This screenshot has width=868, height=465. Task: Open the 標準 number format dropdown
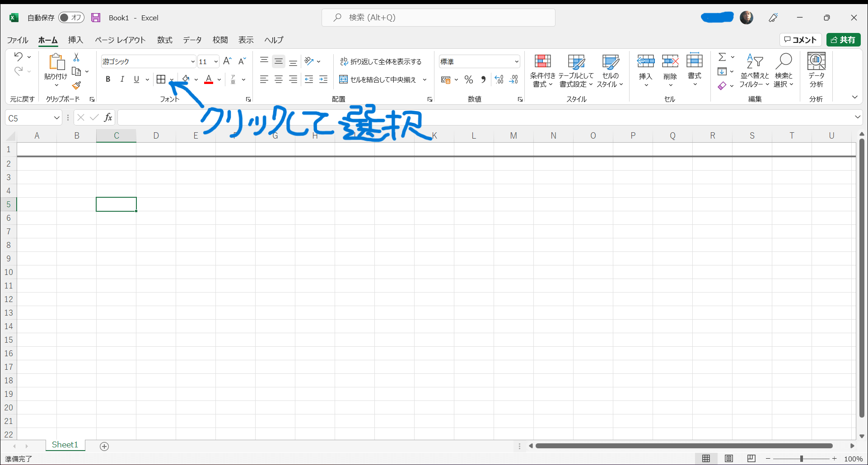(516, 61)
